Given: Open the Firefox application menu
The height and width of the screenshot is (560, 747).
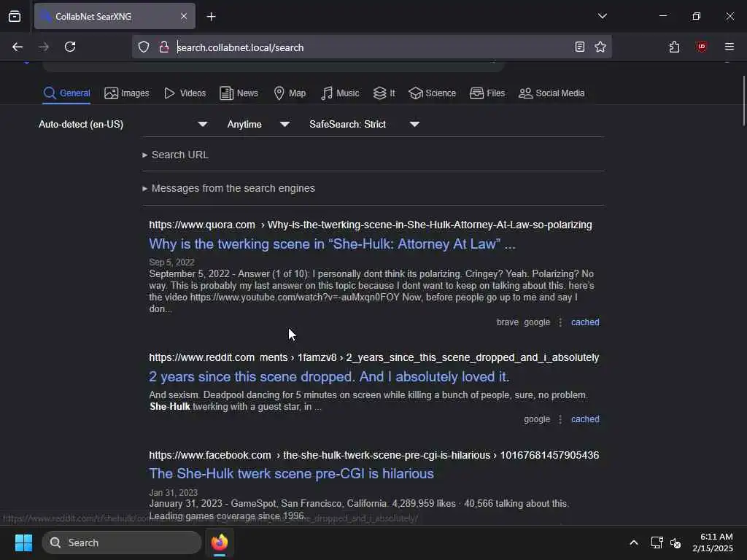Looking at the screenshot, I should click(729, 47).
